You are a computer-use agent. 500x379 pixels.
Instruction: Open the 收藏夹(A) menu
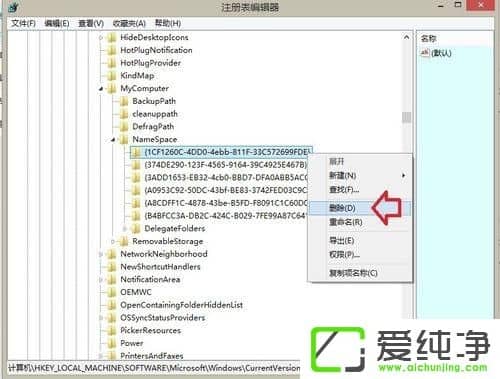coord(129,23)
